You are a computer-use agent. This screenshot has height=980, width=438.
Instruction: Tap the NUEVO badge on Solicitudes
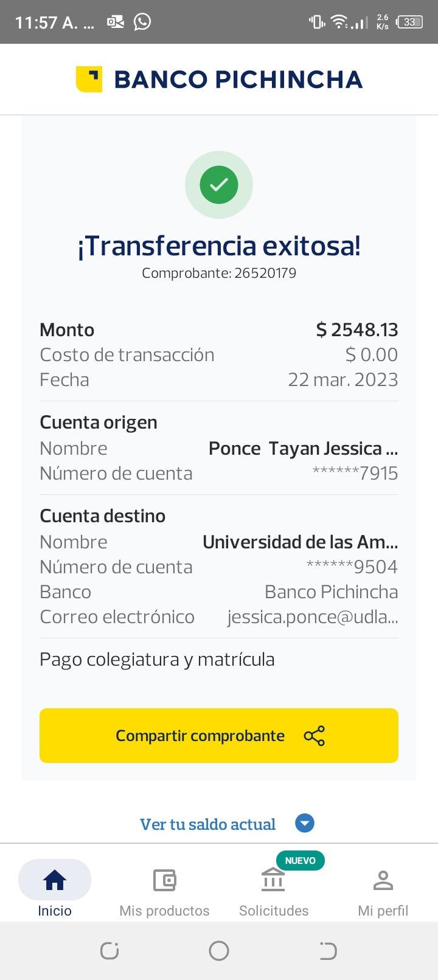301,860
